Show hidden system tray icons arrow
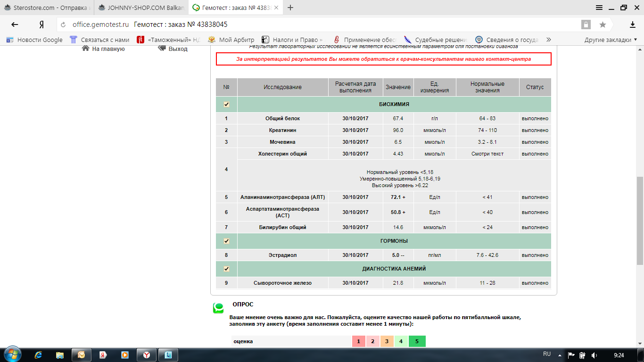Viewport: 644px width, 362px height. coord(560,355)
